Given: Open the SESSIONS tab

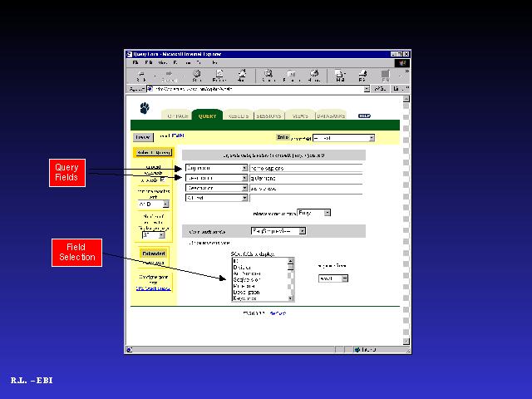Looking at the screenshot, I should (x=269, y=116).
